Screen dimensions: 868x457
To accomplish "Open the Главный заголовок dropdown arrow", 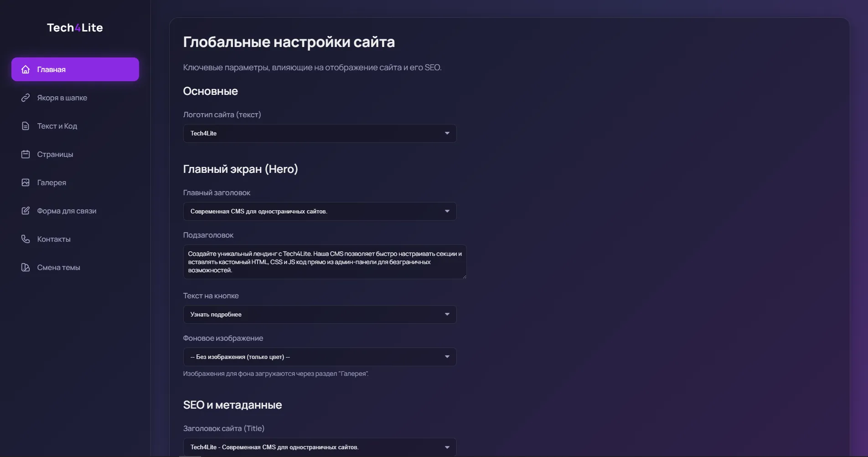I will tap(447, 211).
